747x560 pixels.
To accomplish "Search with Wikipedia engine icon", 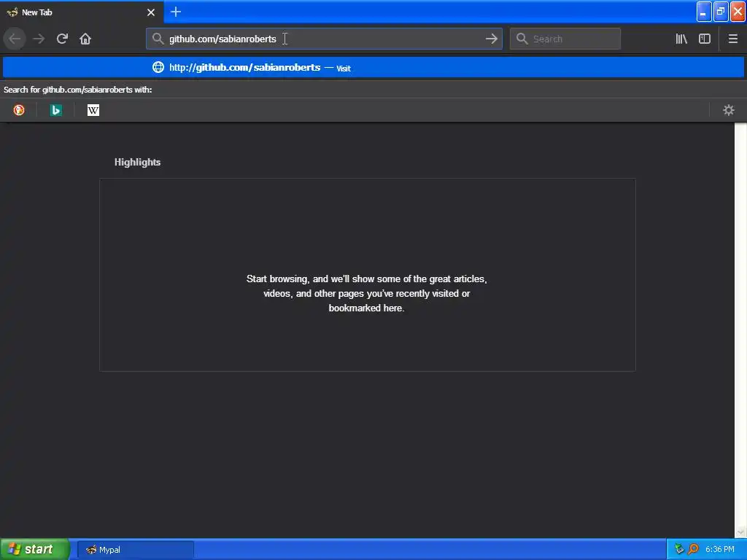I will tap(93, 110).
